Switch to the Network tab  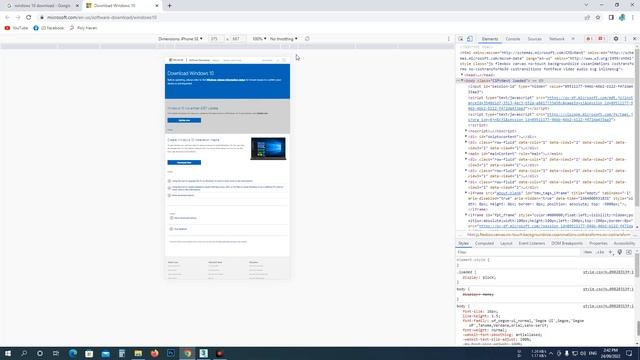tap(556, 39)
